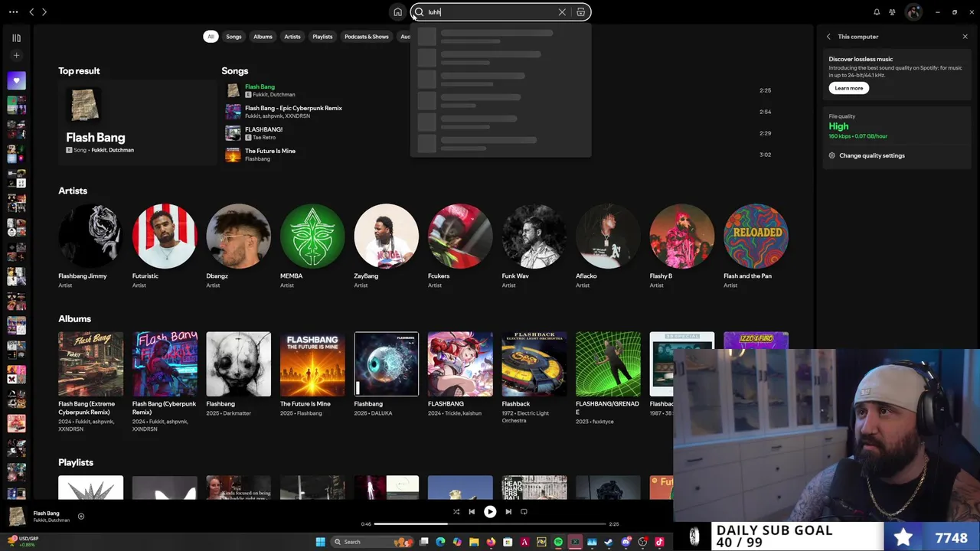Go forward with the right arrow
Image resolution: width=980 pixels, height=551 pixels.
(x=44, y=12)
